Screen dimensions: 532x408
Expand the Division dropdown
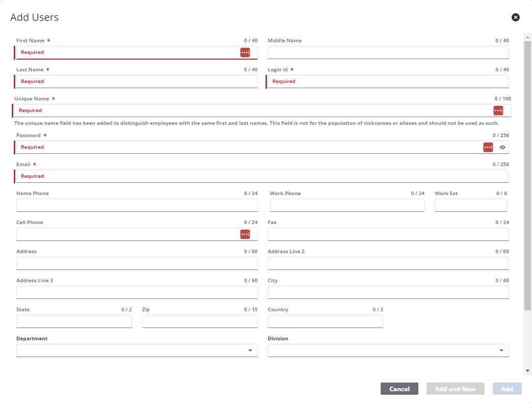point(388,350)
